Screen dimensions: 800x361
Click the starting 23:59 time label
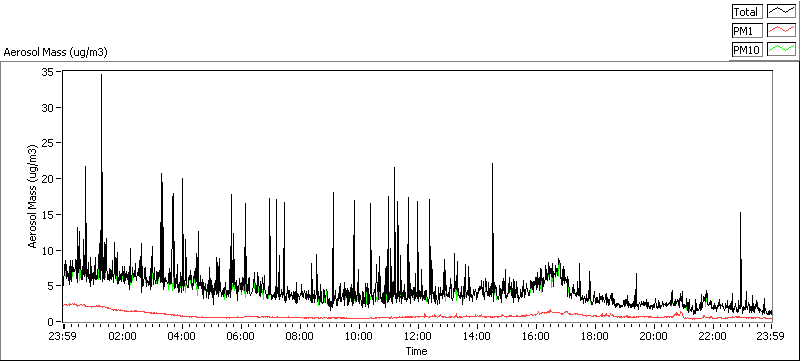click(x=64, y=337)
